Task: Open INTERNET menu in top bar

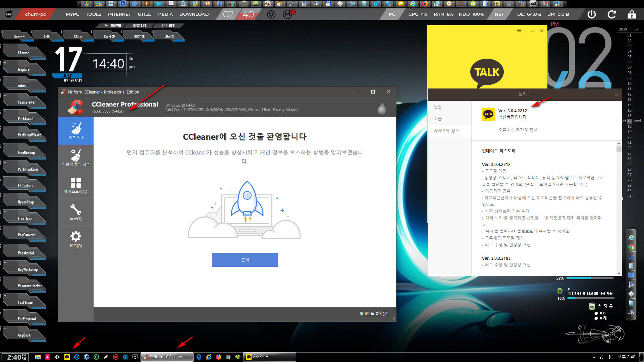Action: pyautogui.click(x=119, y=14)
